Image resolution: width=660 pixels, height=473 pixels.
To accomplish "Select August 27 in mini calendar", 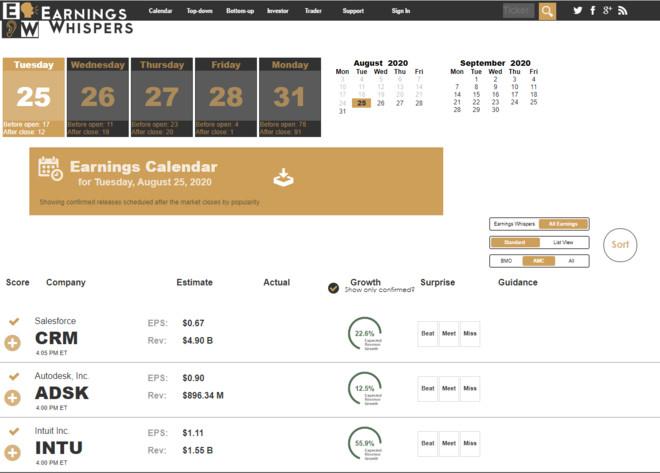I will coord(400,103).
